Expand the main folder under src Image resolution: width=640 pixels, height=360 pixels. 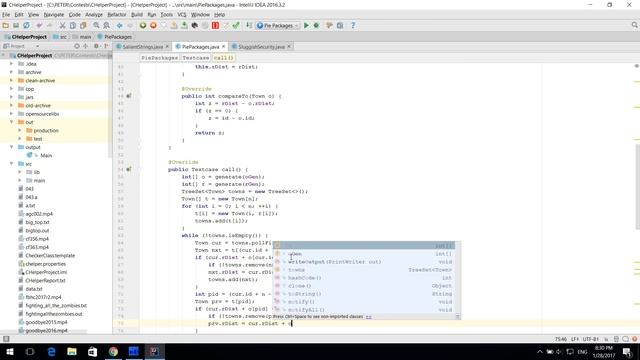click(x=20, y=180)
